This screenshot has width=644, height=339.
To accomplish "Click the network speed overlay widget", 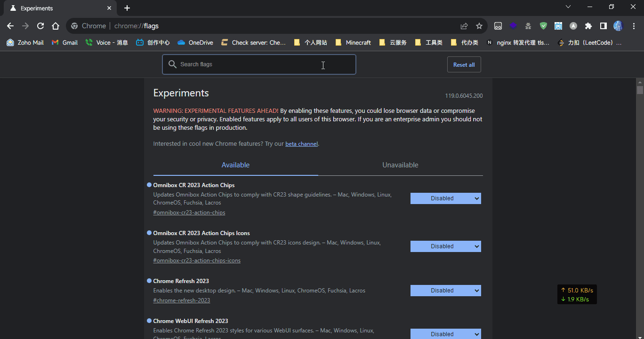I will (x=577, y=294).
